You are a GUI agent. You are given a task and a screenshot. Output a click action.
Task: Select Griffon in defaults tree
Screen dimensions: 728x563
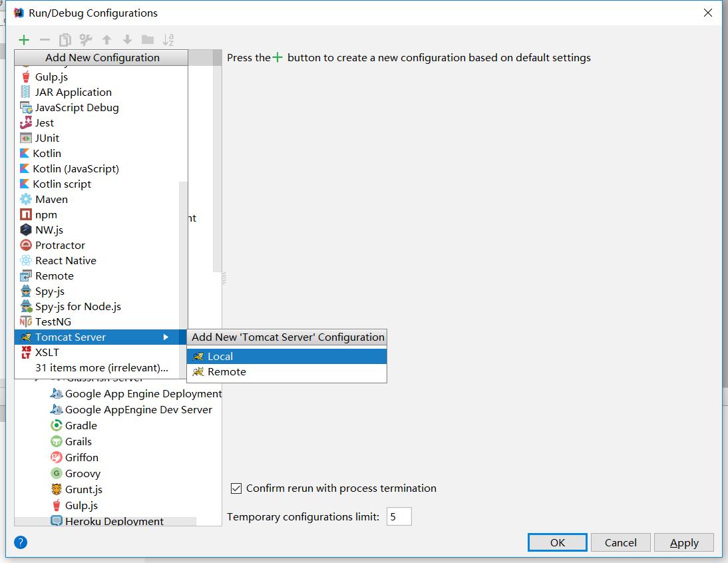(75, 457)
